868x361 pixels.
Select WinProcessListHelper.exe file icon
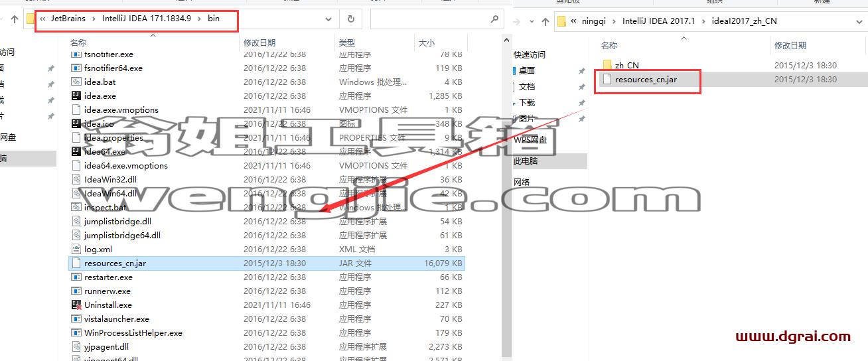click(x=76, y=333)
